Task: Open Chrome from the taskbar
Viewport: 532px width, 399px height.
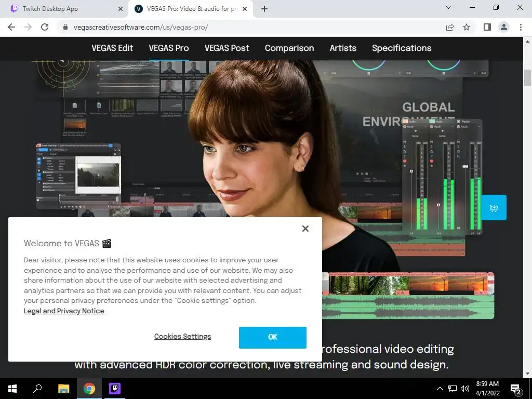Action: tap(89, 389)
